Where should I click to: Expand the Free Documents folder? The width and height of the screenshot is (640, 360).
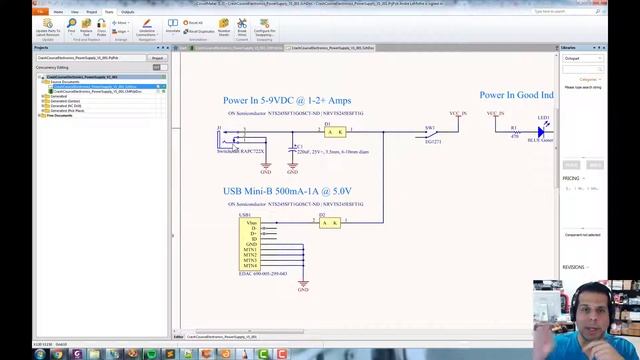[40, 116]
